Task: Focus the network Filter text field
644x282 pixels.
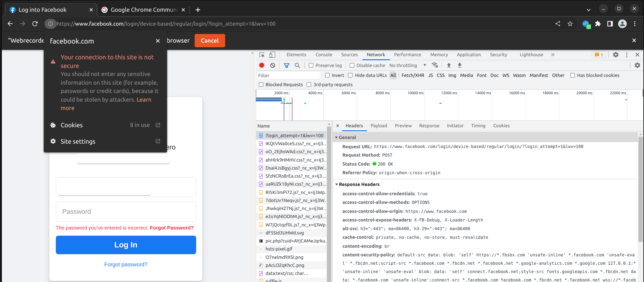Action: pos(288,75)
